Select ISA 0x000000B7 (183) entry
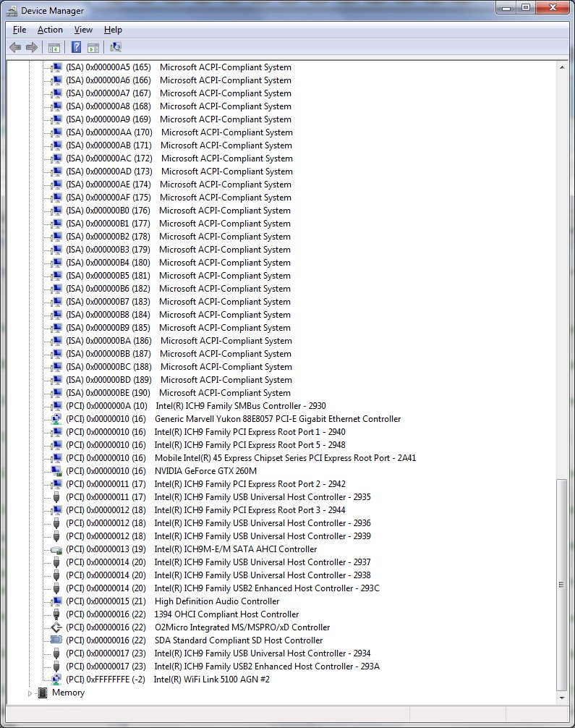The height and width of the screenshot is (728, 575). [178, 302]
